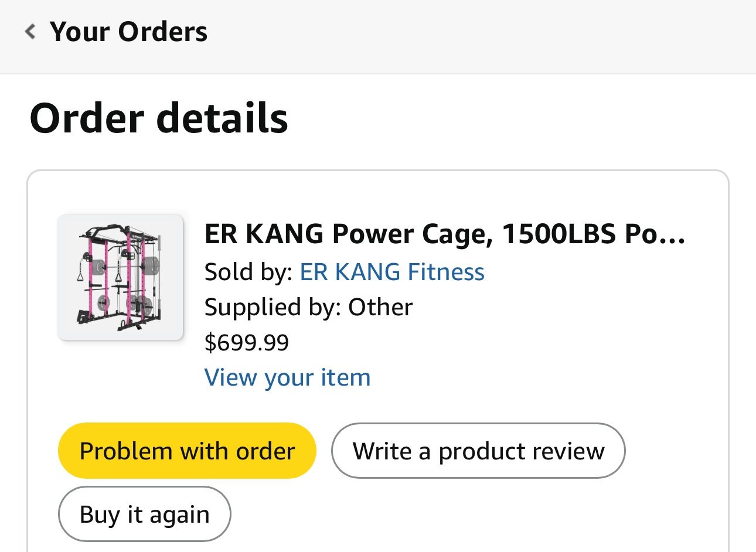Click "ER KANG" in the product title

264,234
